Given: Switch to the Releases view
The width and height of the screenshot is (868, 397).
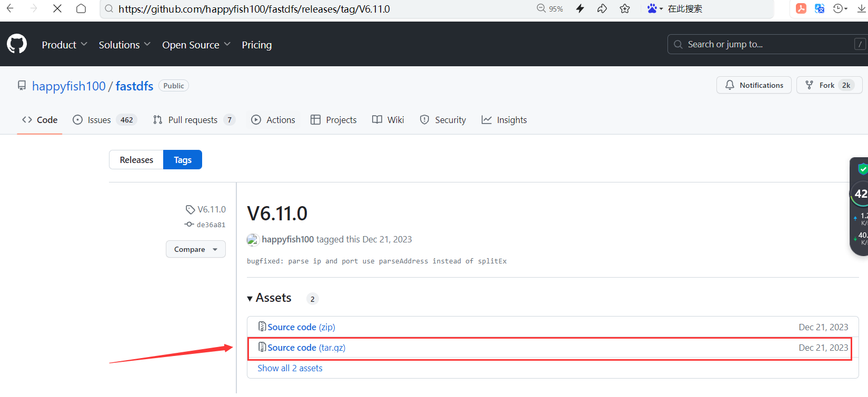Looking at the screenshot, I should coord(136,160).
